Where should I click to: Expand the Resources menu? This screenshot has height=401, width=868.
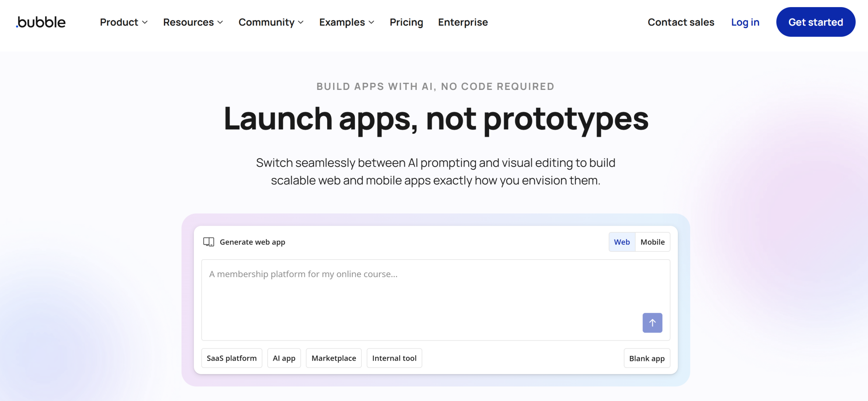point(193,22)
